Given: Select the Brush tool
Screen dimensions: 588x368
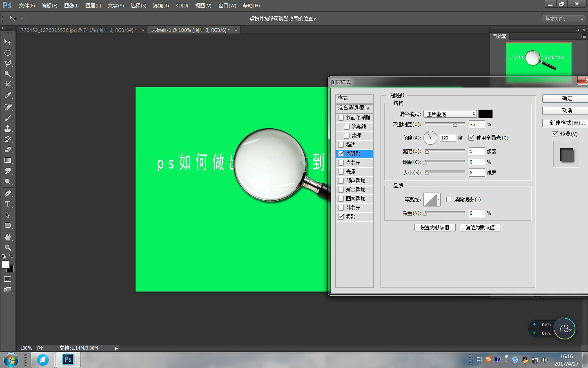Looking at the screenshot, I should tap(8, 117).
